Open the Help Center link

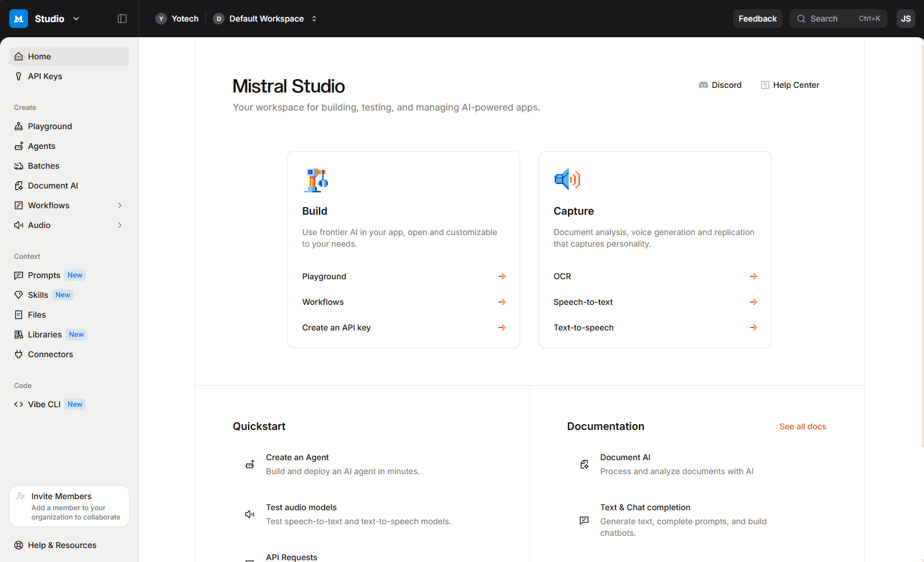point(790,85)
